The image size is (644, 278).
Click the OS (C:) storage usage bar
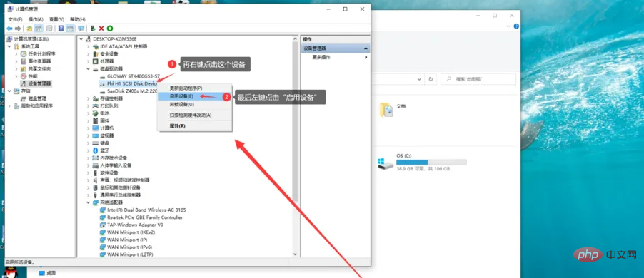(x=431, y=163)
